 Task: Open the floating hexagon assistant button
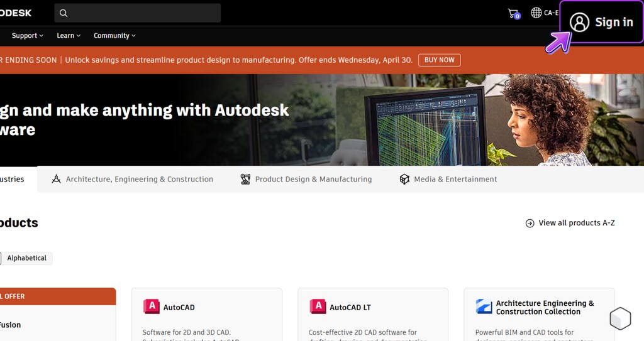point(620,318)
